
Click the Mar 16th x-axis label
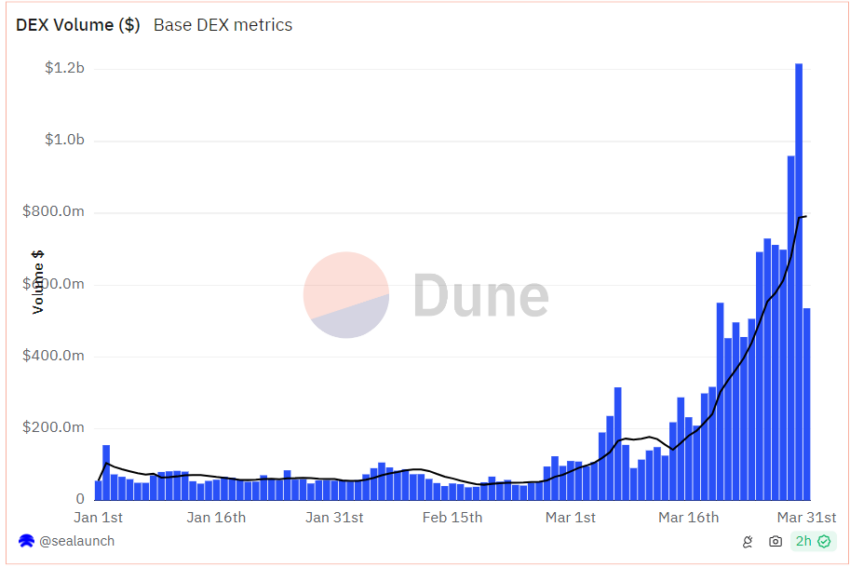coord(688,517)
